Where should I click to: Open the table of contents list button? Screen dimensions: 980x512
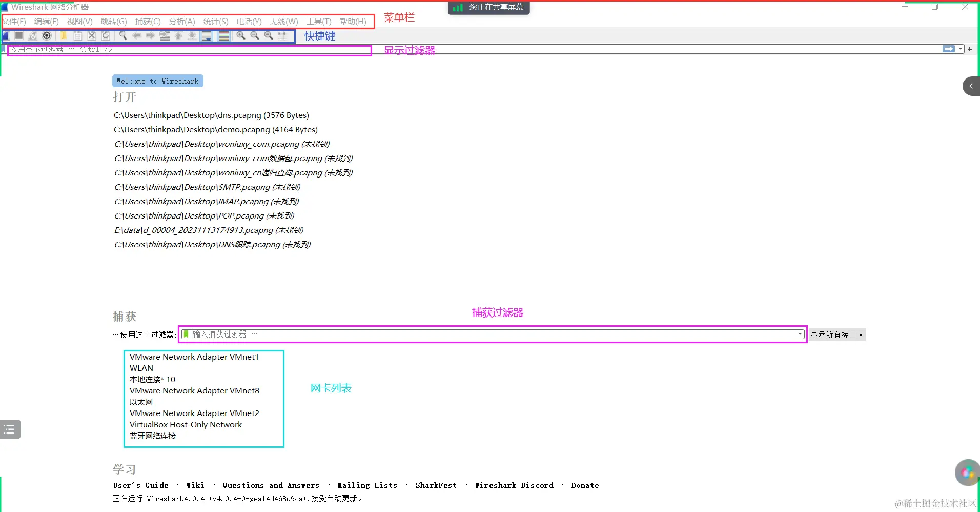click(10, 429)
